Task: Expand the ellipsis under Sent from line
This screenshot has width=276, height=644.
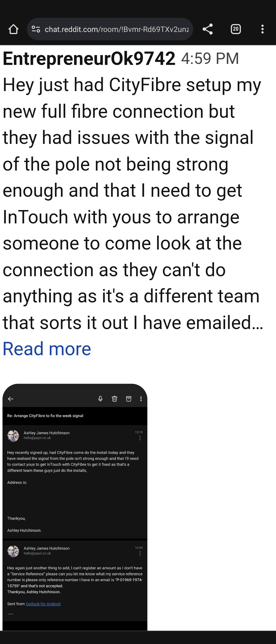Action: coord(11,614)
